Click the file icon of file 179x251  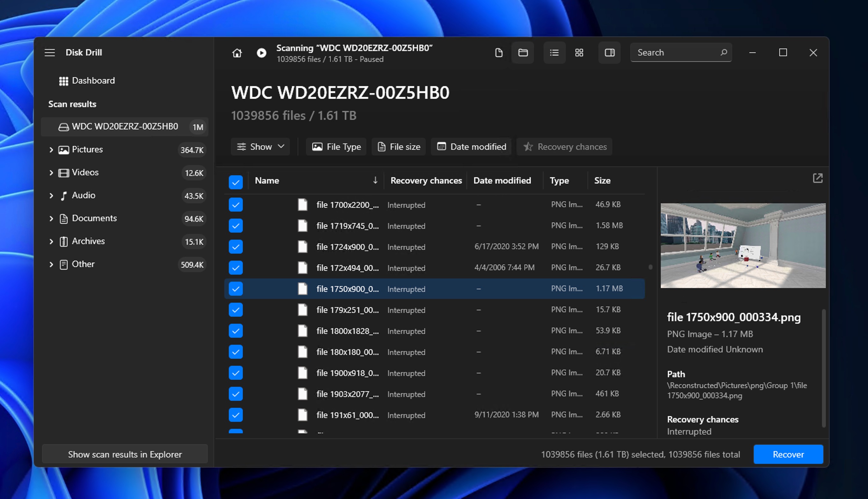click(x=302, y=310)
